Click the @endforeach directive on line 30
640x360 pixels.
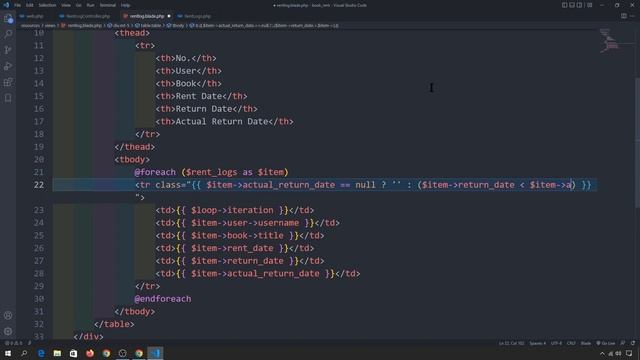point(163,299)
